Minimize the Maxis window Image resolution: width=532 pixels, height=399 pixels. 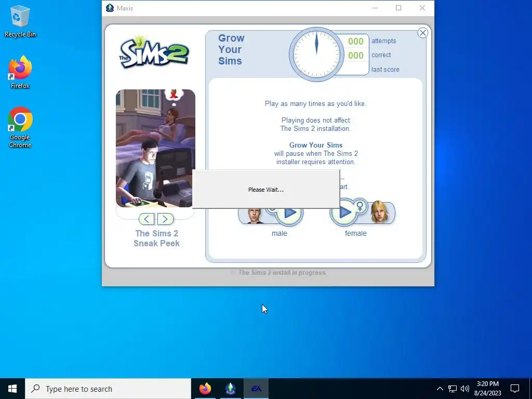point(375,8)
